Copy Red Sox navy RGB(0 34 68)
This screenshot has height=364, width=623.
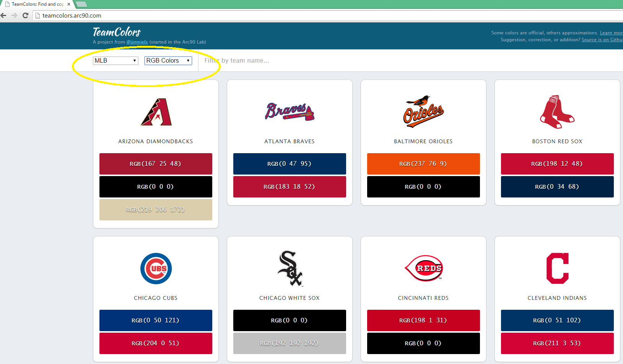click(x=557, y=187)
